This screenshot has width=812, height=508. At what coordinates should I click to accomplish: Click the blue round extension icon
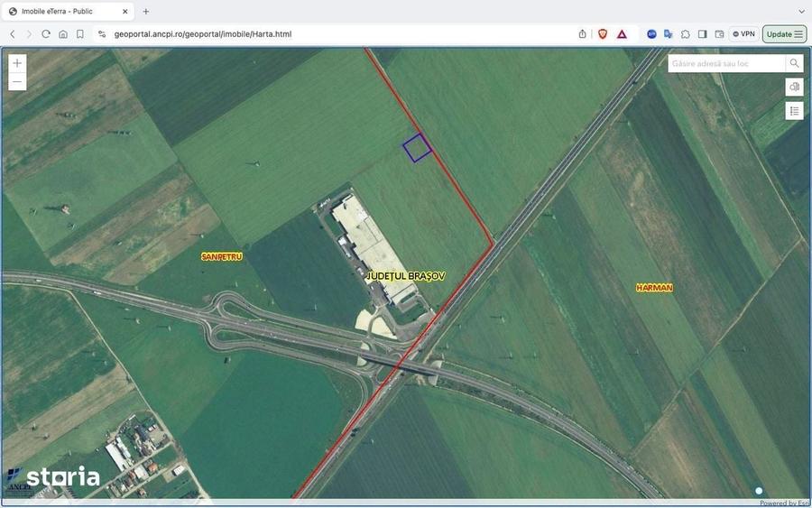click(x=651, y=34)
